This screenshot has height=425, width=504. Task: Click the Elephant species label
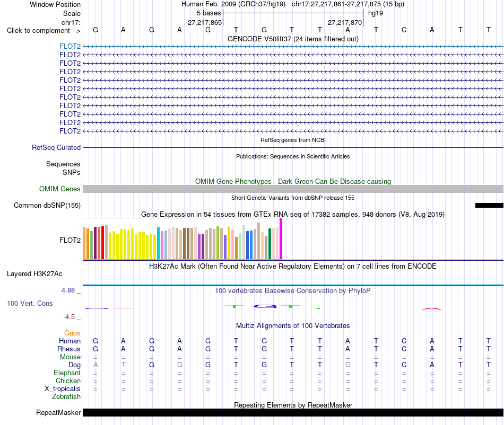[x=67, y=373]
